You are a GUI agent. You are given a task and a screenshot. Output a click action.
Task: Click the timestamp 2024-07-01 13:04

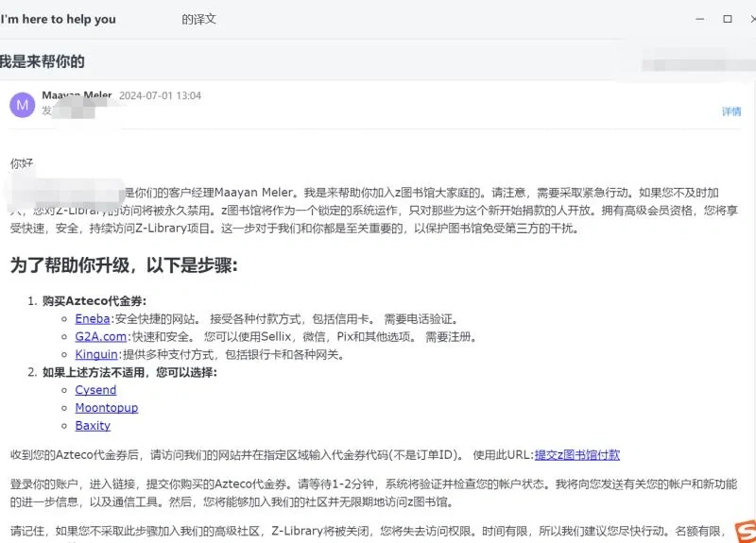160,95
